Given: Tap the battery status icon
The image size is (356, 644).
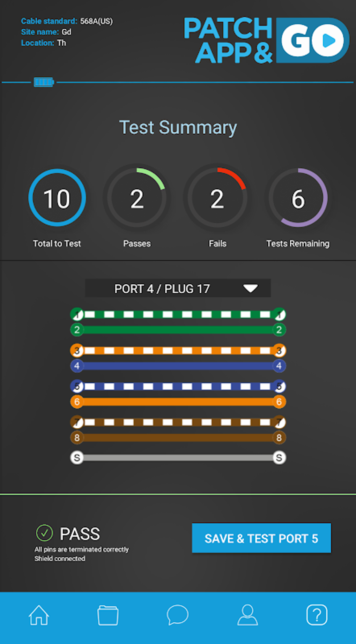Looking at the screenshot, I should pos(44,82).
